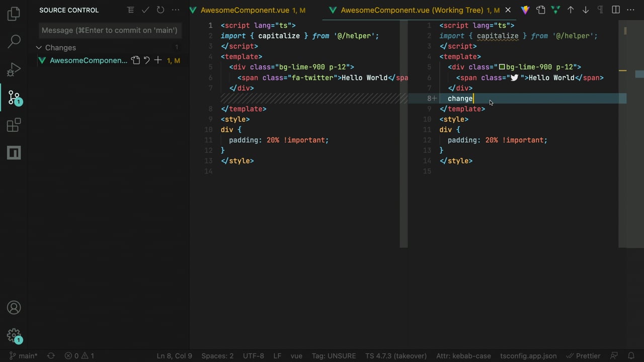
Task: Click 'fa-twitter' class in the left editor
Action: 312,77
